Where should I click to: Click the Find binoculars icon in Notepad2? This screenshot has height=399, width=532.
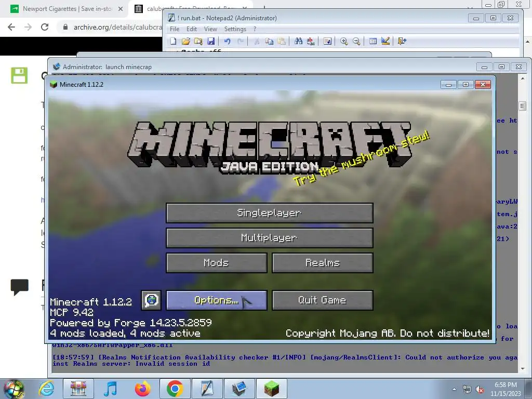click(298, 42)
